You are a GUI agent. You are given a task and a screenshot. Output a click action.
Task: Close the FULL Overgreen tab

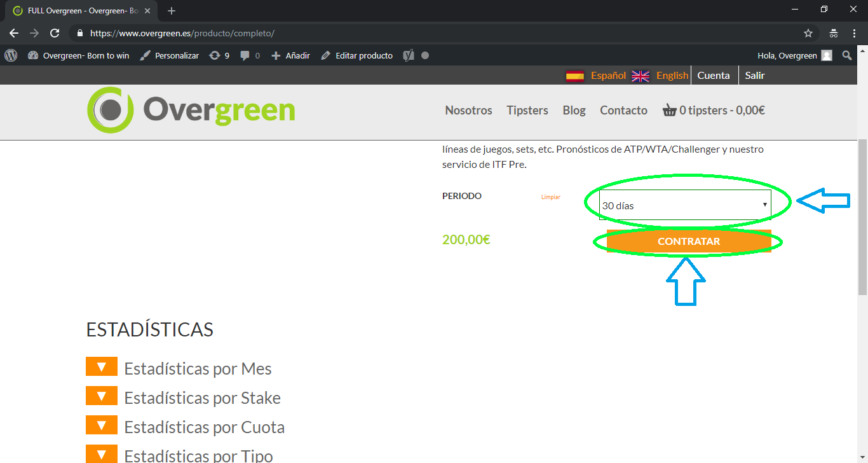[147, 11]
